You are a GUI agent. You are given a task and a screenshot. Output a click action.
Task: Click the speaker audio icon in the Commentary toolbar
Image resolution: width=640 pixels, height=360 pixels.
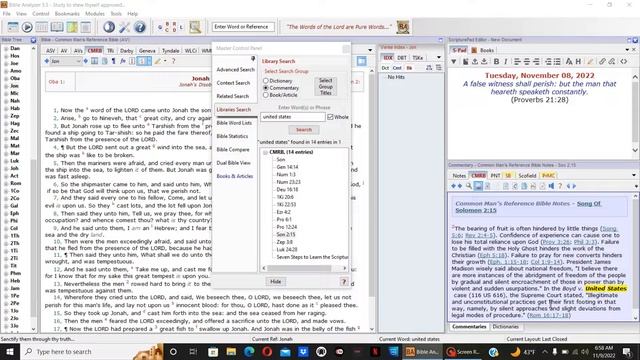[x=551, y=186]
